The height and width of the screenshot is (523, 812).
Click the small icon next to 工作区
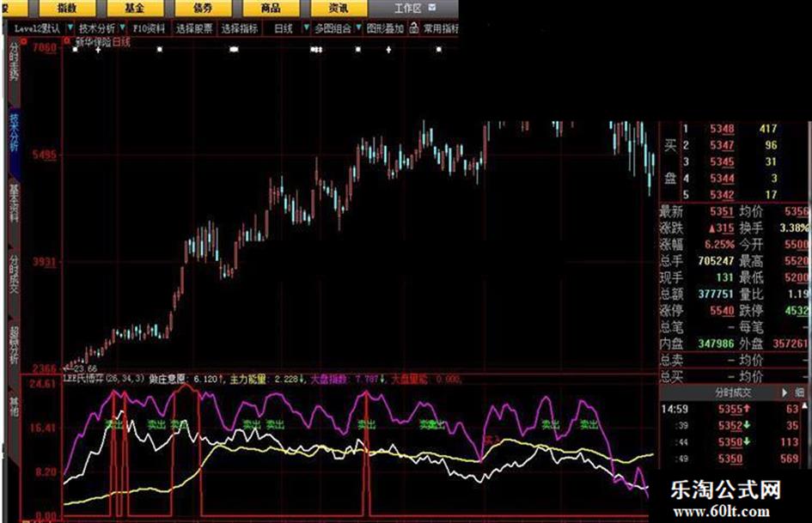click(x=432, y=8)
